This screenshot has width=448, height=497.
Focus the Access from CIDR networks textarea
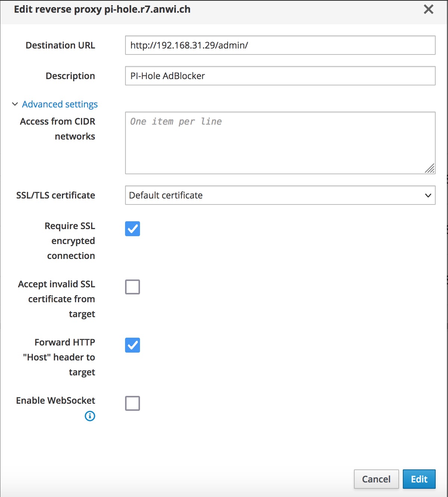[x=280, y=143]
